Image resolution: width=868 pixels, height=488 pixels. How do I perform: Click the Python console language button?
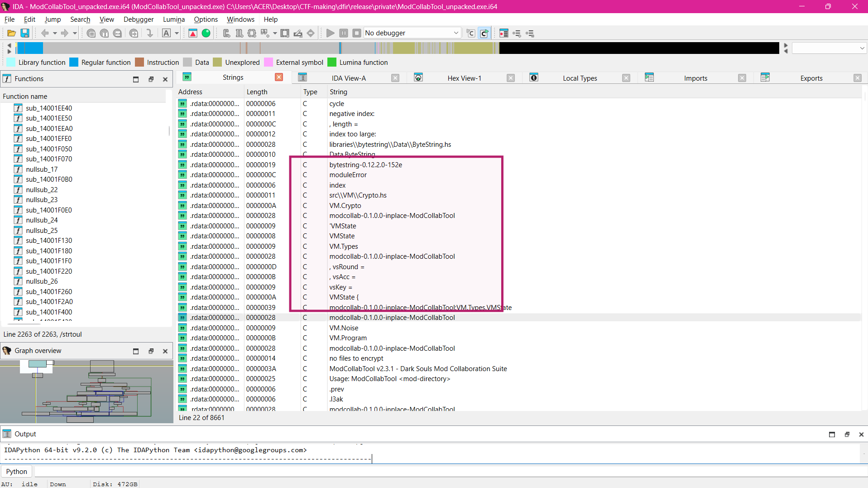(17, 472)
